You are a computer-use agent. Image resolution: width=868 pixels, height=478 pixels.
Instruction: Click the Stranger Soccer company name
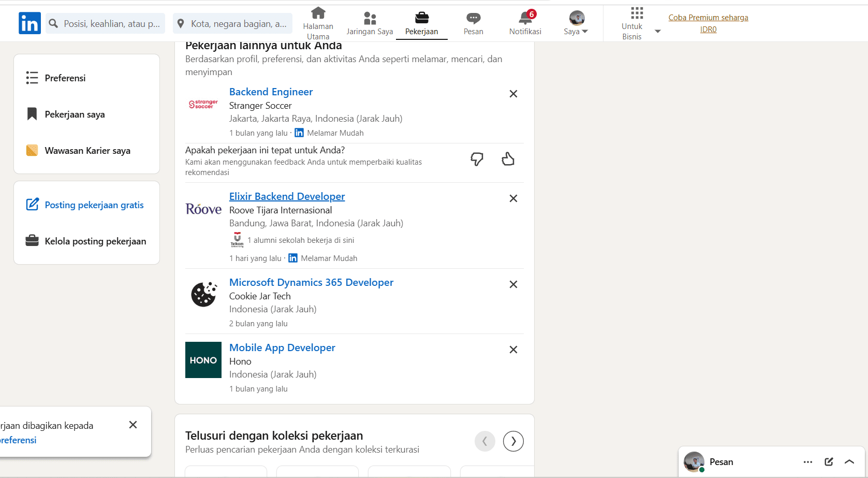[x=260, y=106]
